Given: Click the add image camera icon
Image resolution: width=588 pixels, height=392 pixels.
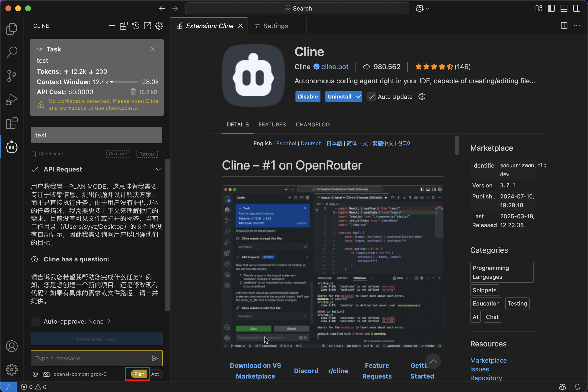Looking at the screenshot, I should point(46,374).
